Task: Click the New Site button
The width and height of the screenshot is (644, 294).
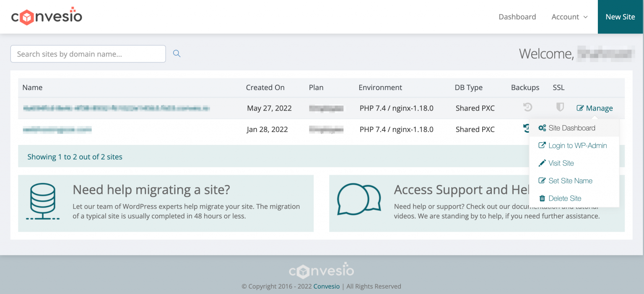Action: [x=620, y=17]
